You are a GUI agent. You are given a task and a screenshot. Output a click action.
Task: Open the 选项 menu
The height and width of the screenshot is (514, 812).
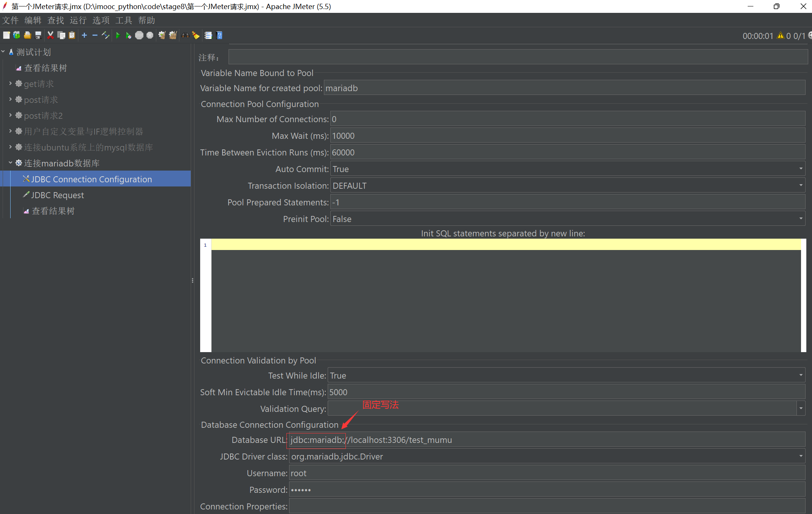click(101, 20)
